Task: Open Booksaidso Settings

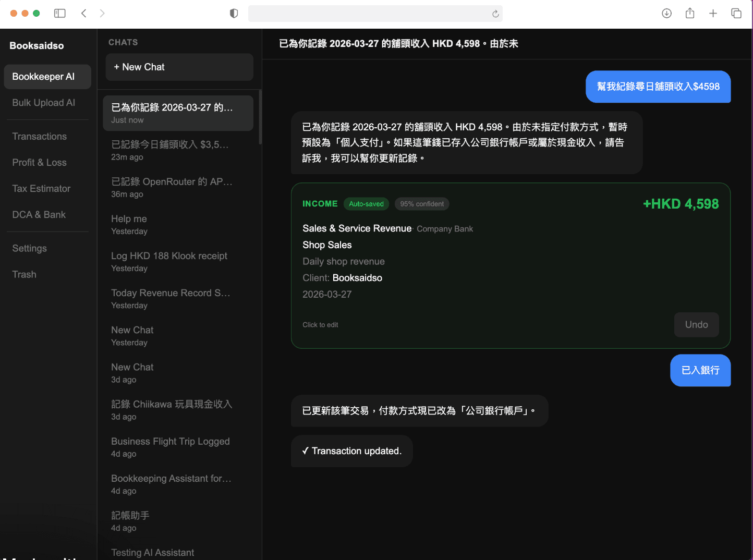Action: 29,248
